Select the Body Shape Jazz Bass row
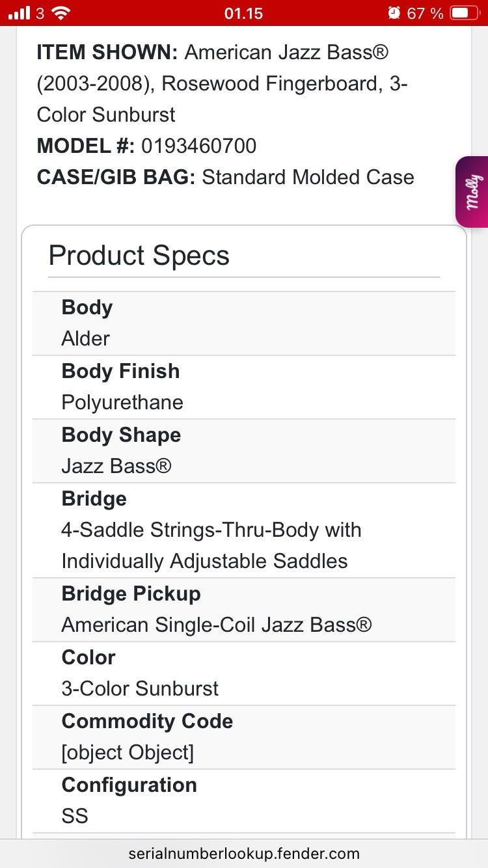This screenshot has height=868, width=488. tap(244, 451)
